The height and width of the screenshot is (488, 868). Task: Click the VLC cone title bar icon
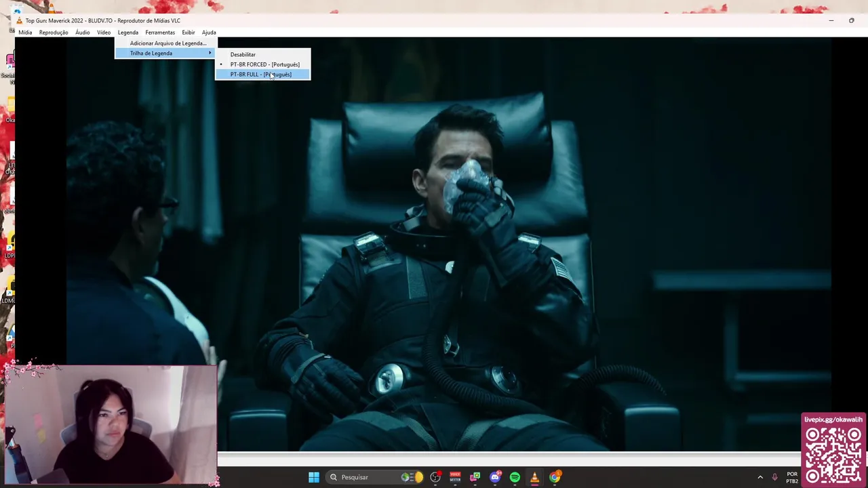click(20, 21)
